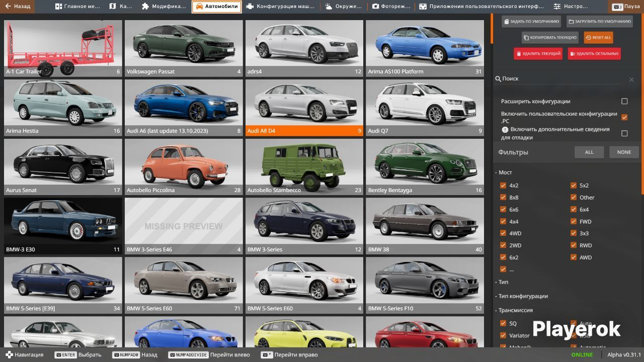Toggle the AWD filter checkbox
Viewport: 644px width, 362px height.
click(x=574, y=257)
